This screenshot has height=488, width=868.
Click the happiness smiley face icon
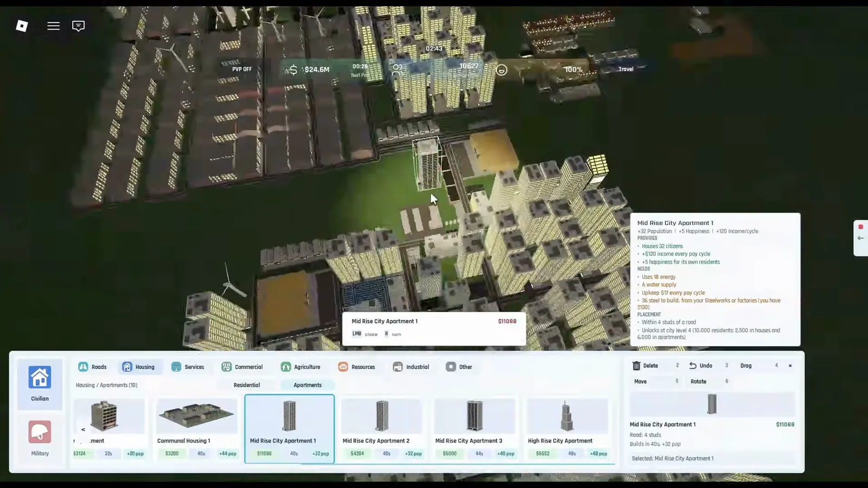pyautogui.click(x=501, y=70)
